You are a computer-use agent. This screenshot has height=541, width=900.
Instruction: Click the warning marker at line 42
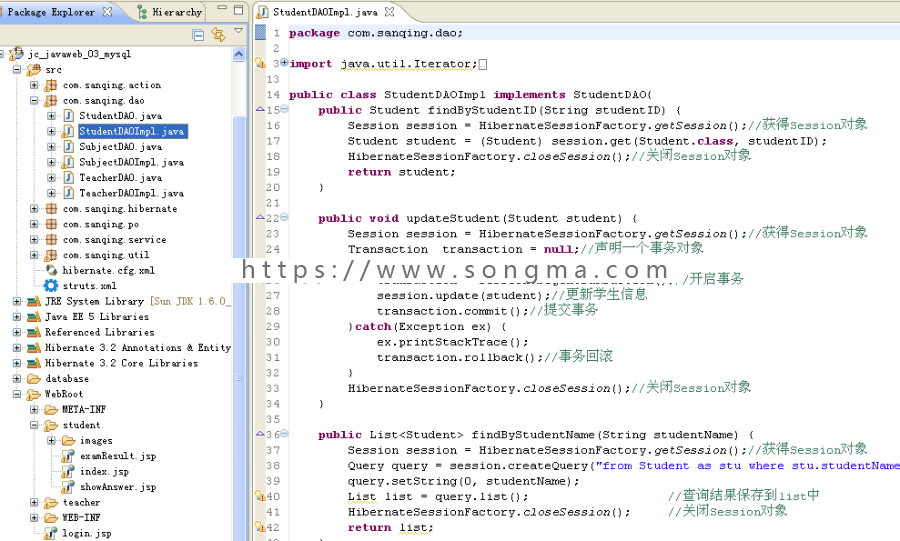point(260,527)
